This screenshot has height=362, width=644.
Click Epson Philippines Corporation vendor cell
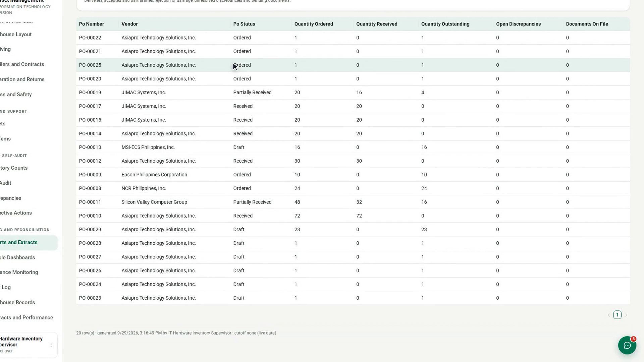pyautogui.click(x=154, y=175)
